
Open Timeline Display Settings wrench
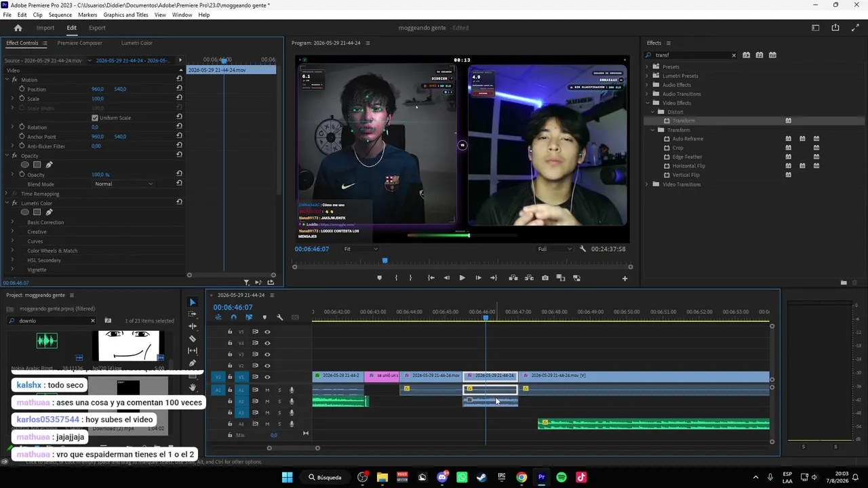click(x=279, y=317)
